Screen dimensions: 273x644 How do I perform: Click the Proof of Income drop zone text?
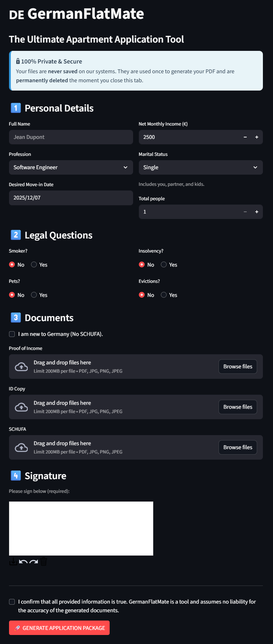point(62,363)
